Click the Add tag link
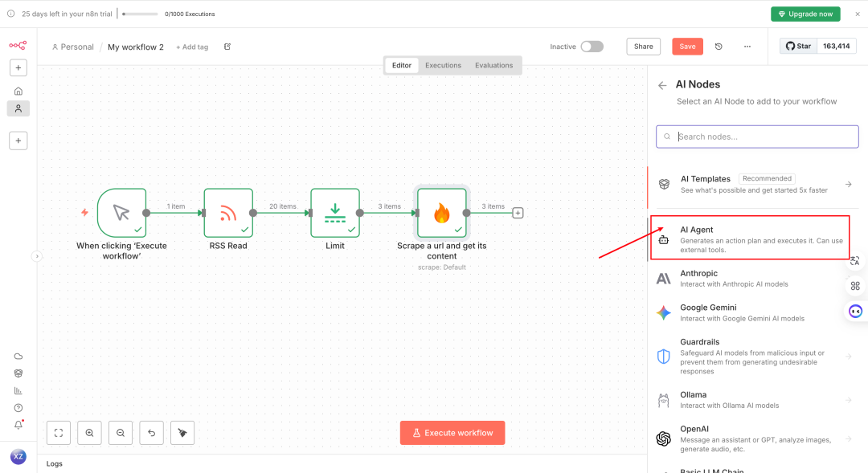 192,47
